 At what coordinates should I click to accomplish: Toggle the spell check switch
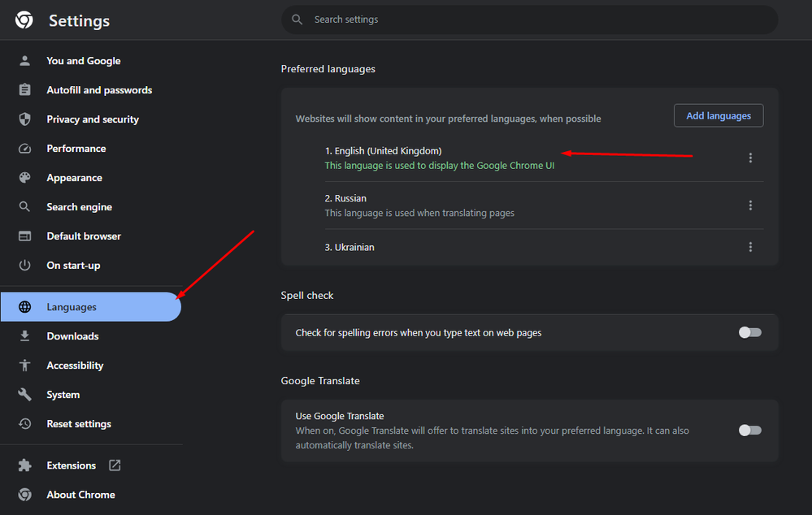point(750,332)
